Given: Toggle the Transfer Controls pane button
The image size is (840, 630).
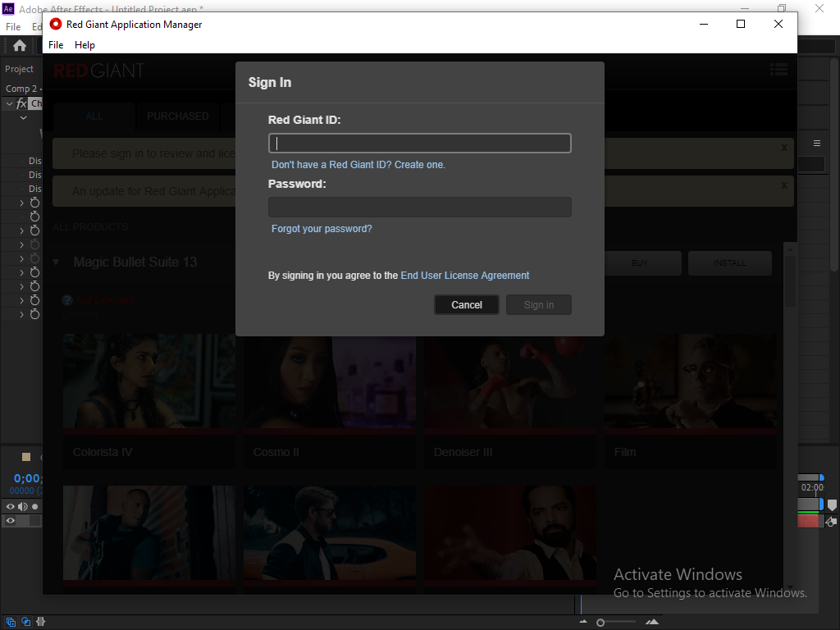Looking at the screenshot, I should coord(25,622).
